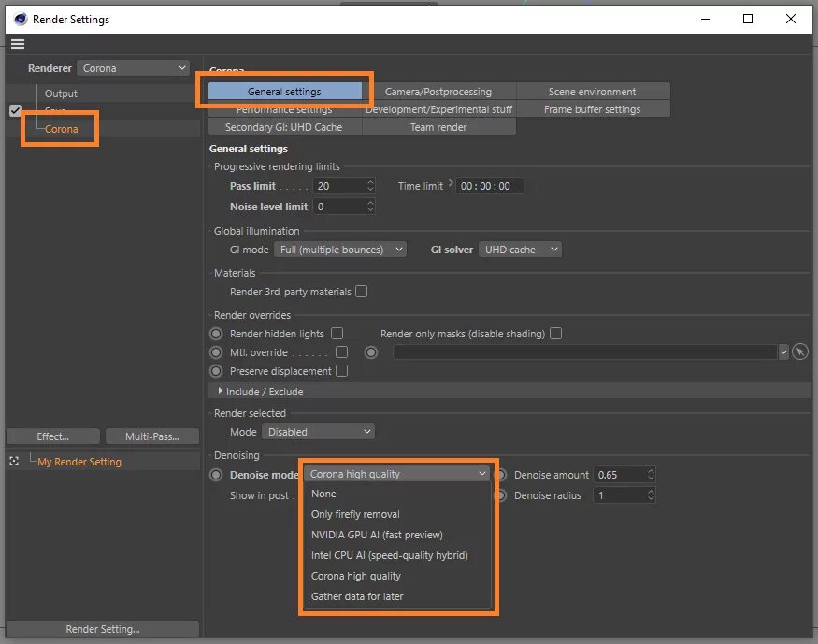Click the Render Setting... button
The image size is (818, 644).
[x=103, y=629]
